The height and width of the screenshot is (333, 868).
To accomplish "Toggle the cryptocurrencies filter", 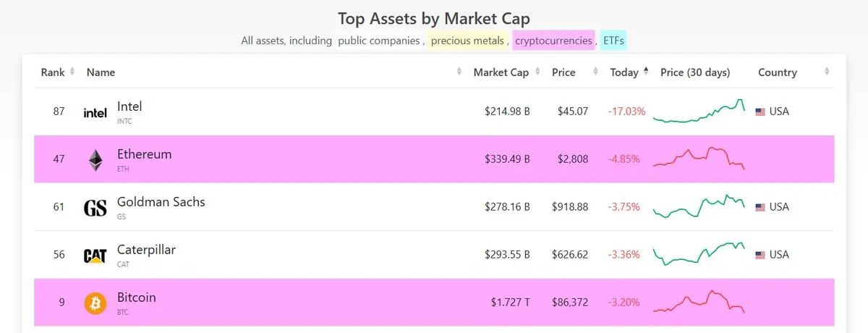I will point(553,41).
